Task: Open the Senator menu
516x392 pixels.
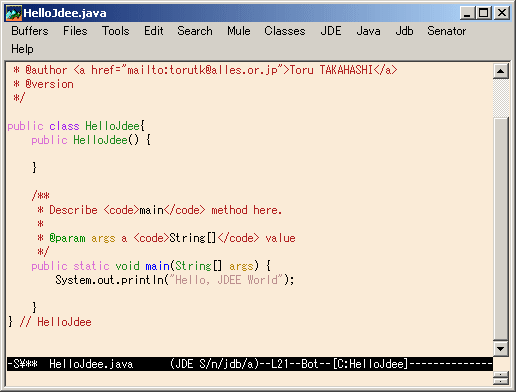Action: point(447,31)
